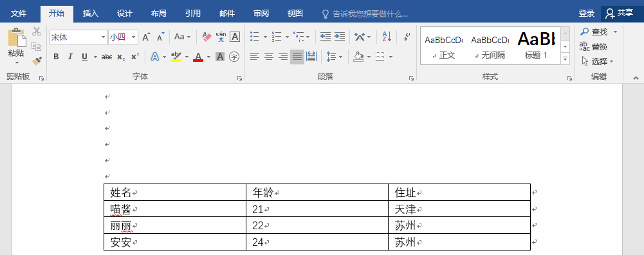This screenshot has width=644, height=255.
Task: Apply the red font color
Action: pos(198,57)
